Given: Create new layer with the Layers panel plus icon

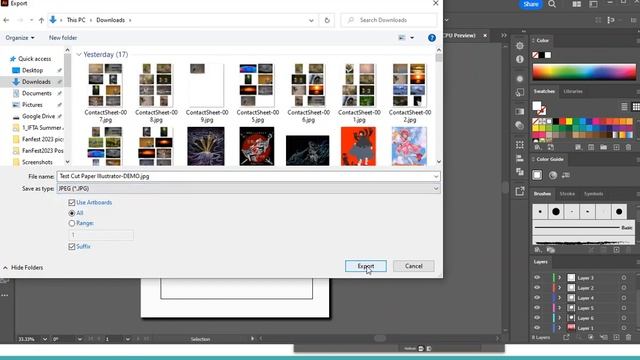Looking at the screenshot, I should [616, 338].
